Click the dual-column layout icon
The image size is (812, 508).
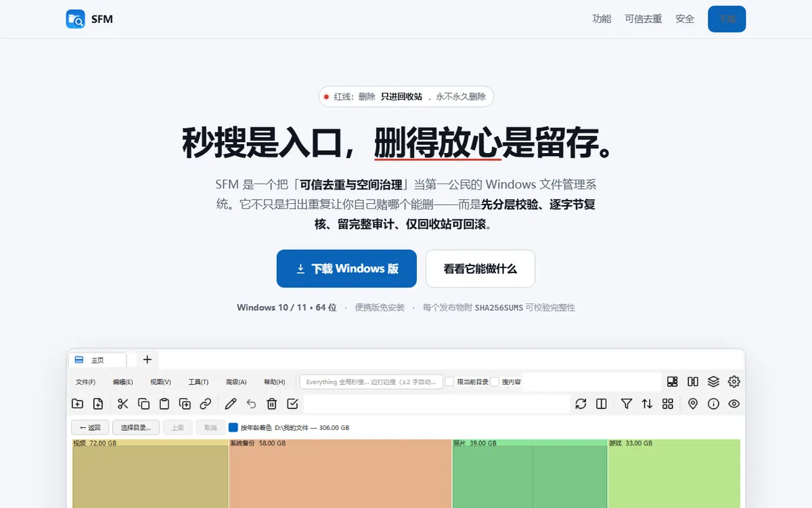(693, 381)
